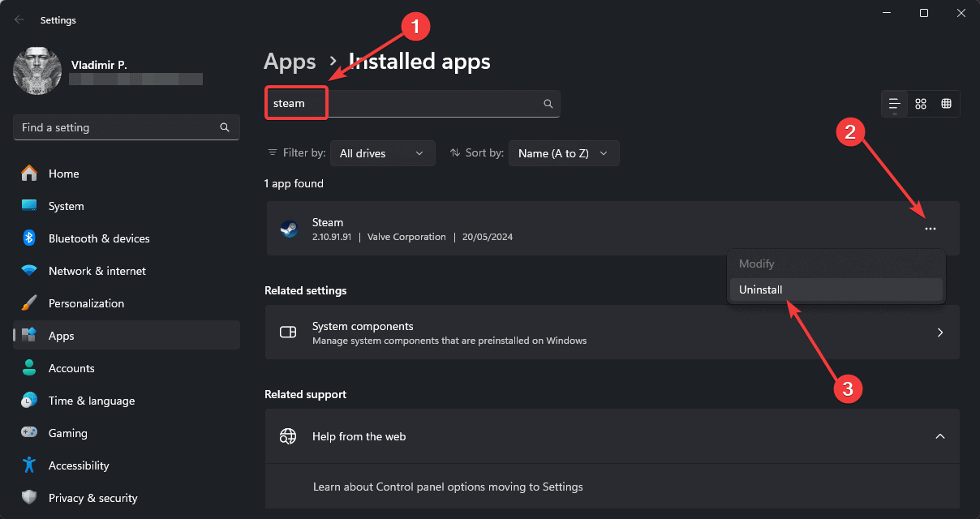
Task: Switch to list view layout
Action: (895, 104)
